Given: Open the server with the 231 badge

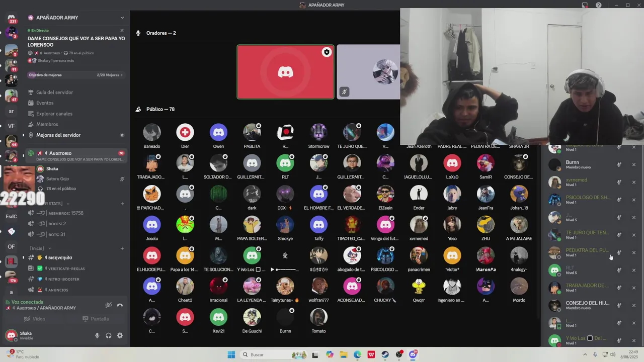Looking at the screenshot, I should tap(11, 18).
